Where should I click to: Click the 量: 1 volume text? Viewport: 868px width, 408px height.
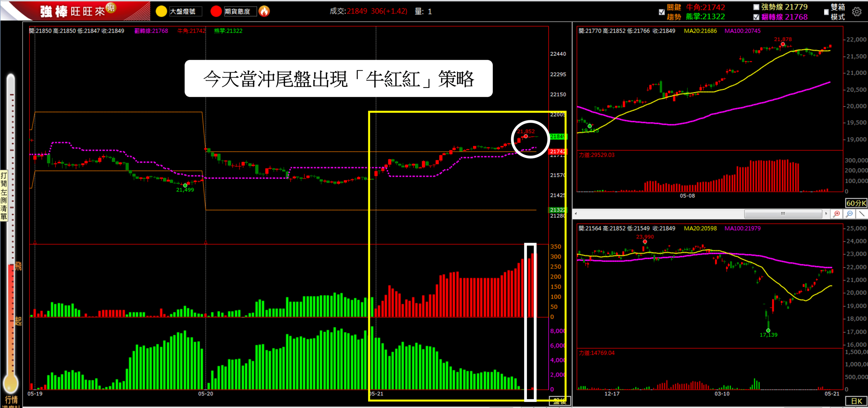click(423, 11)
